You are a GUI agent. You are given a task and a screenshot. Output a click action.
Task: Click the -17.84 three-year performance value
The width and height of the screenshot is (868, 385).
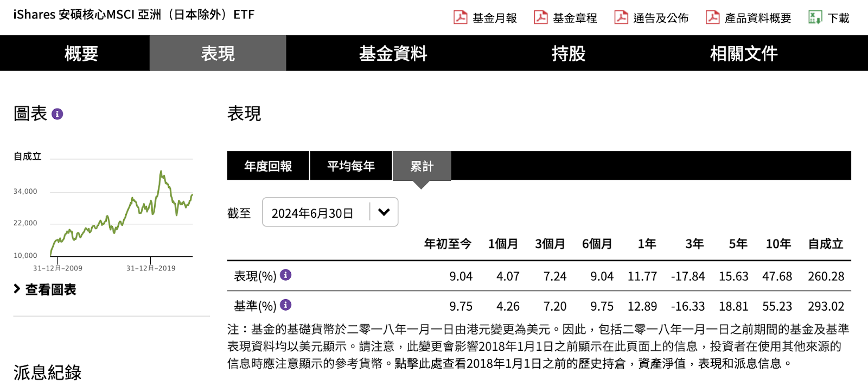[x=688, y=276]
